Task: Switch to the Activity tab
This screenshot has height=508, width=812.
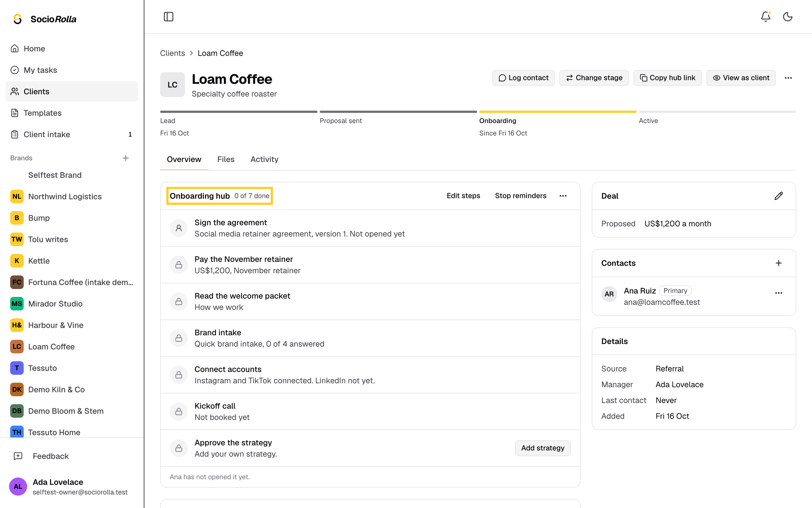Action: [264, 159]
